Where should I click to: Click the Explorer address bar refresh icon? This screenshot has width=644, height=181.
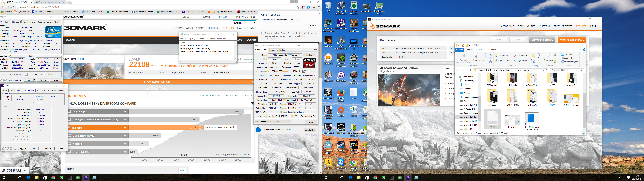[x=547, y=70]
